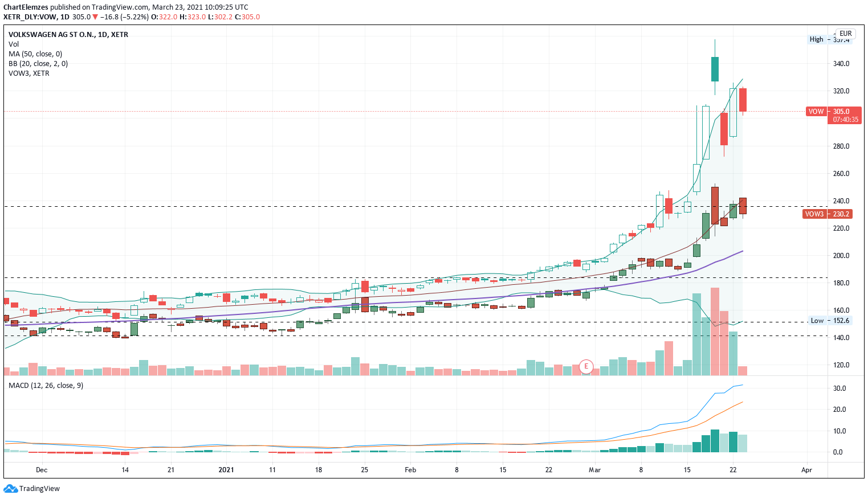
Task: Click the High 337.4 price marker
Action: [x=829, y=39]
